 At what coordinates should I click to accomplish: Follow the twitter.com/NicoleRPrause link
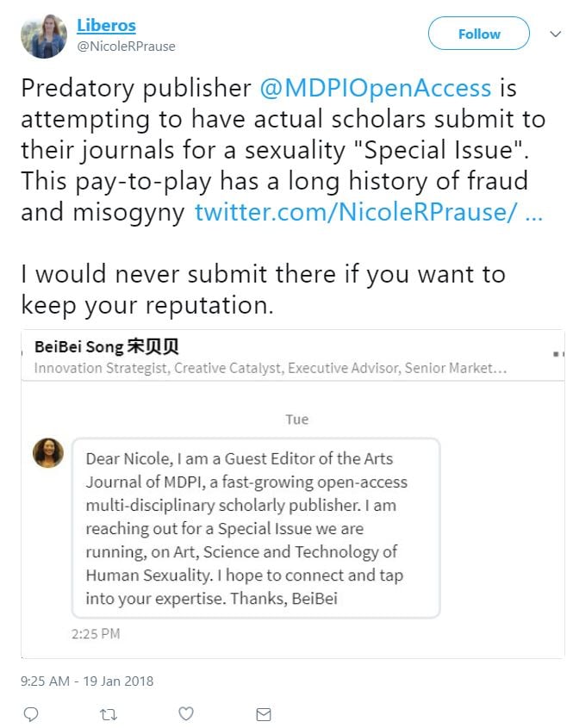pos(368,213)
